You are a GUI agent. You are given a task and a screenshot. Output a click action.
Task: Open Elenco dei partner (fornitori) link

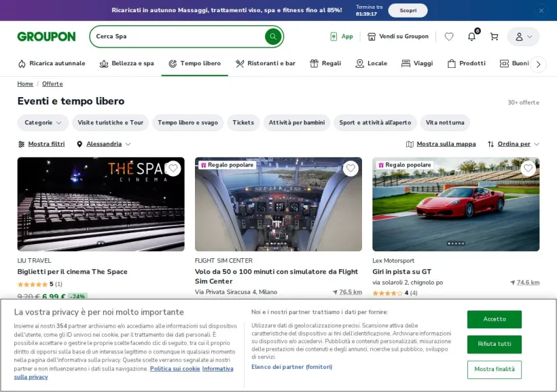(x=291, y=367)
